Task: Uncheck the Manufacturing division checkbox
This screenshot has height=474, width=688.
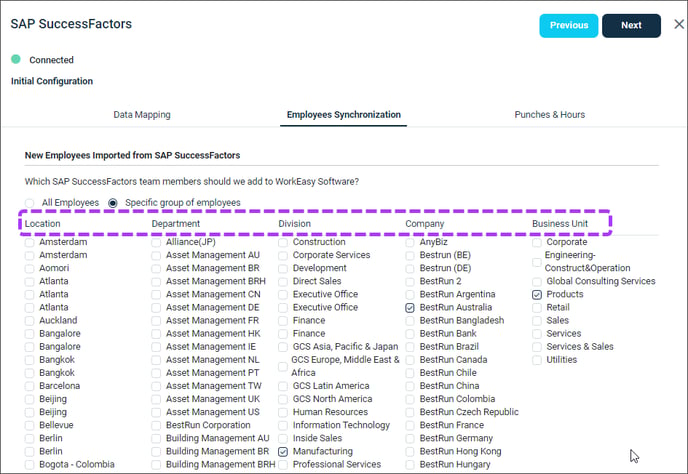Action: [x=283, y=451]
